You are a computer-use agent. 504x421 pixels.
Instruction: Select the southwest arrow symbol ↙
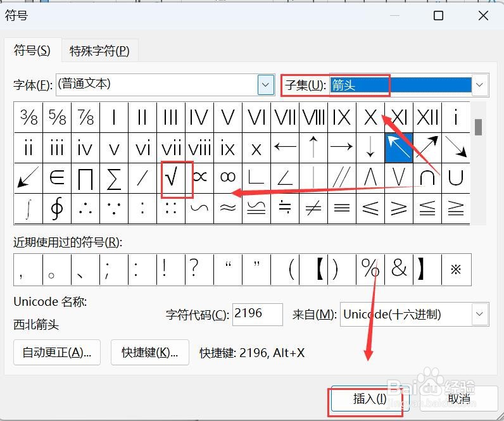(28, 178)
